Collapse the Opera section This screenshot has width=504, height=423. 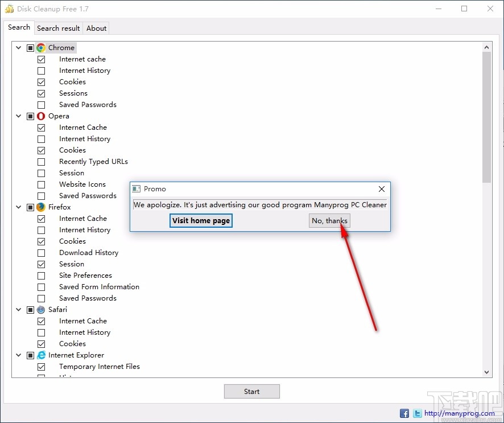coord(18,116)
